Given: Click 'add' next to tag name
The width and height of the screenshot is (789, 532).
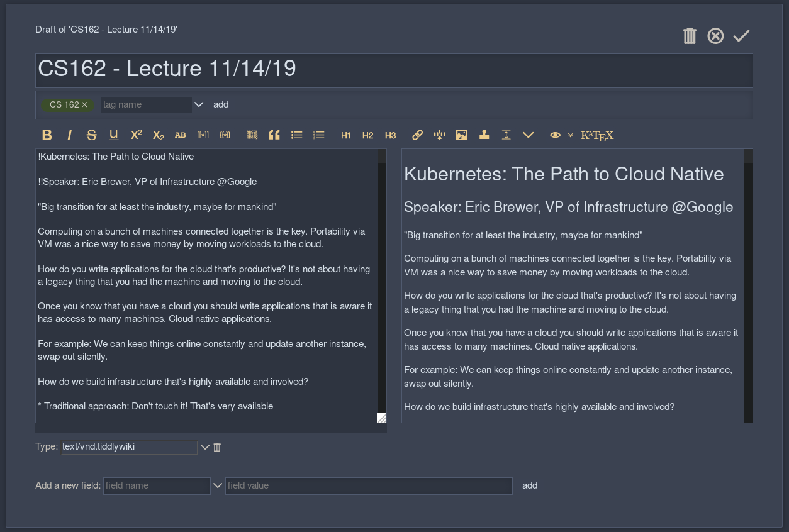Looking at the screenshot, I should coord(221,104).
